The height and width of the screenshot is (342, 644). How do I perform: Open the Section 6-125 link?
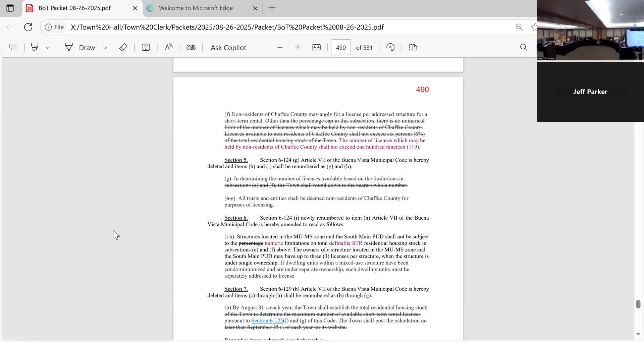[267, 321]
